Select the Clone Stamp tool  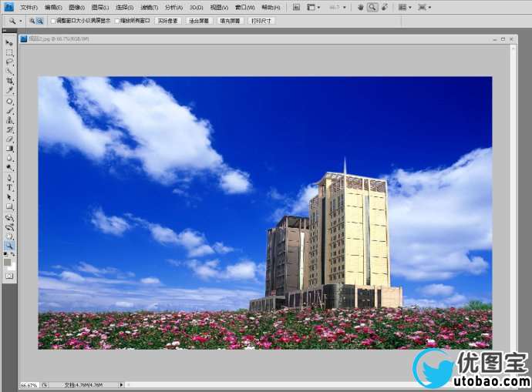9,120
